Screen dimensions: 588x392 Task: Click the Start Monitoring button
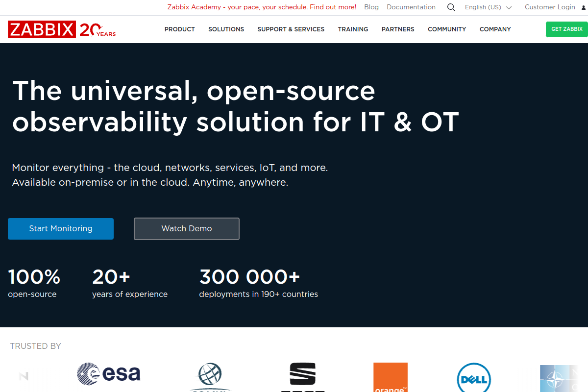click(x=60, y=228)
